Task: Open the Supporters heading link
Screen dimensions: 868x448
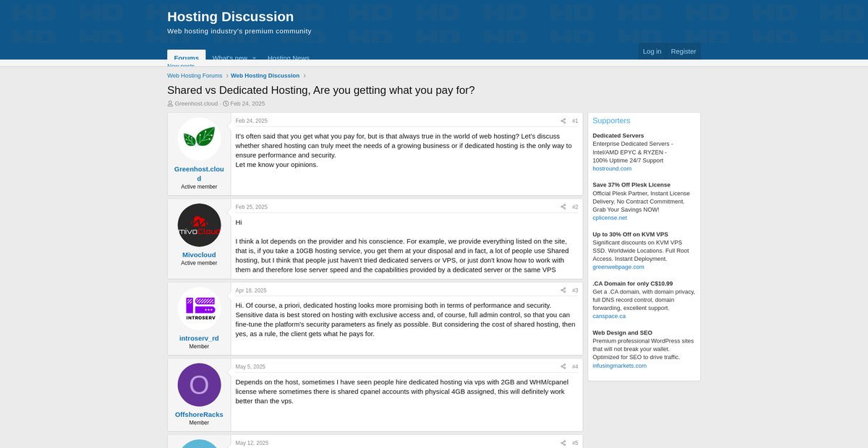Action: coord(611,121)
